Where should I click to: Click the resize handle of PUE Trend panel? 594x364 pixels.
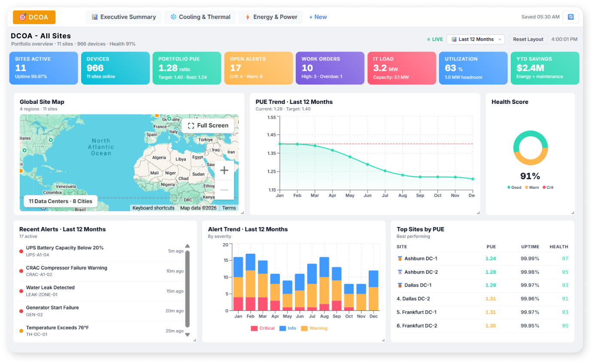478,212
